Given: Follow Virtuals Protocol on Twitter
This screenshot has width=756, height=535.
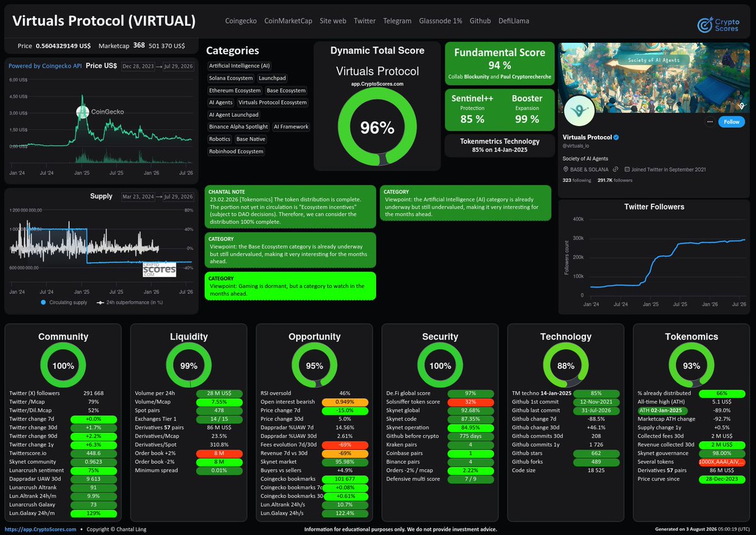Looking at the screenshot, I should click(x=731, y=122).
